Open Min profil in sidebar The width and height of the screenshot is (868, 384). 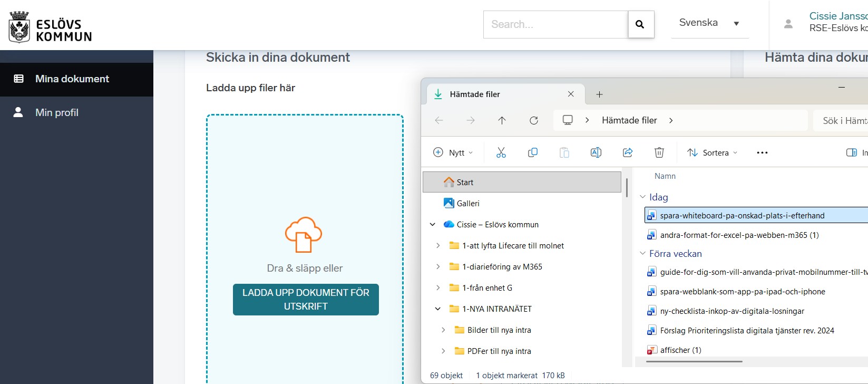coord(57,112)
